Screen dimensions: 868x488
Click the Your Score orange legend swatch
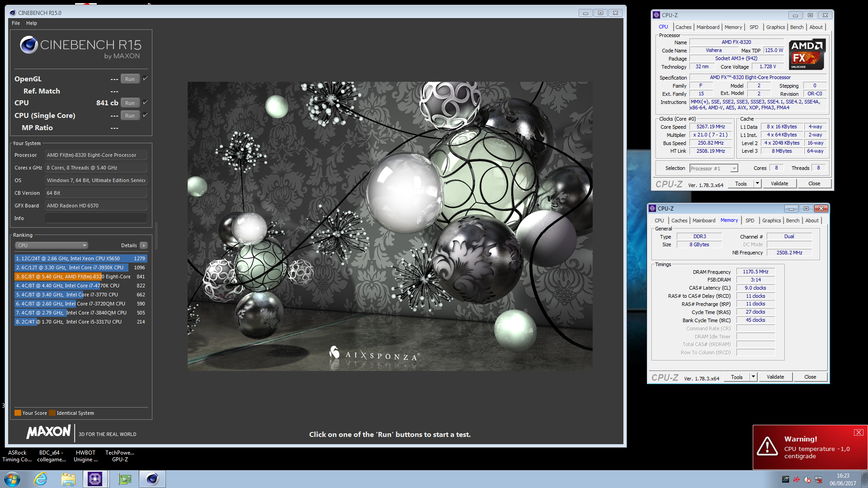(x=18, y=413)
